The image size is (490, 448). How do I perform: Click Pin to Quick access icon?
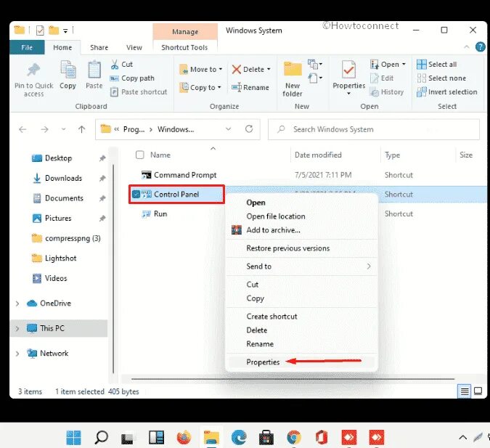(x=33, y=70)
